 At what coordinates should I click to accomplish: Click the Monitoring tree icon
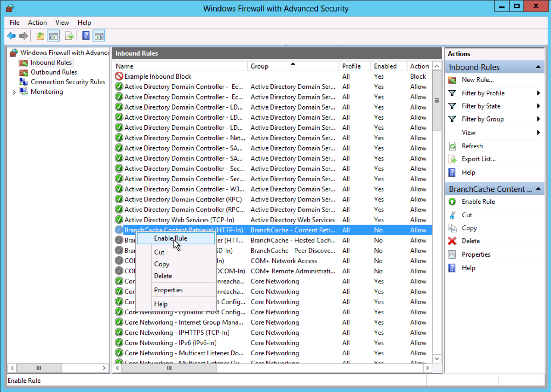click(23, 92)
